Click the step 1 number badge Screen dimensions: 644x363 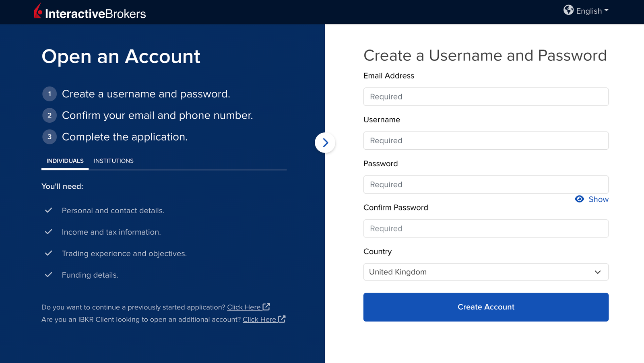(50, 94)
